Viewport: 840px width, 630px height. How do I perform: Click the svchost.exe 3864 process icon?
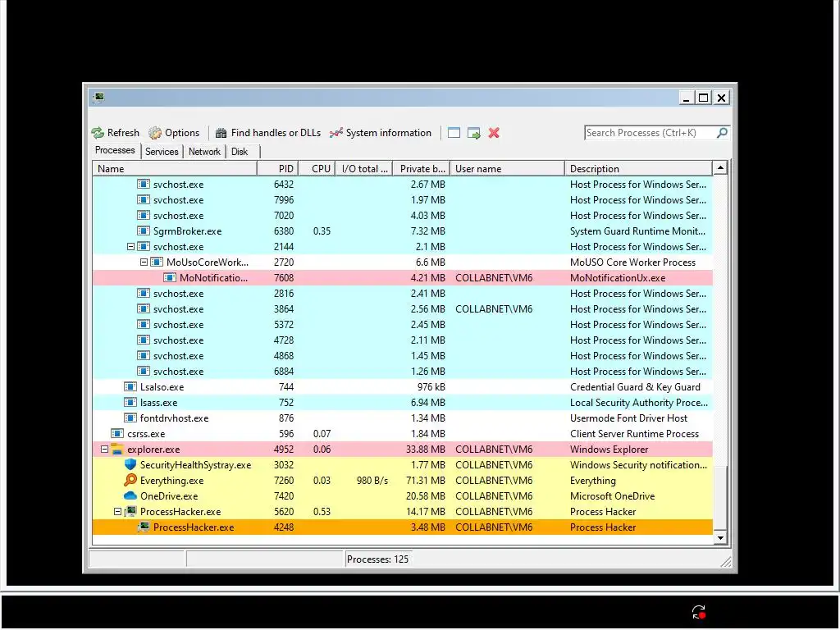point(143,309)
